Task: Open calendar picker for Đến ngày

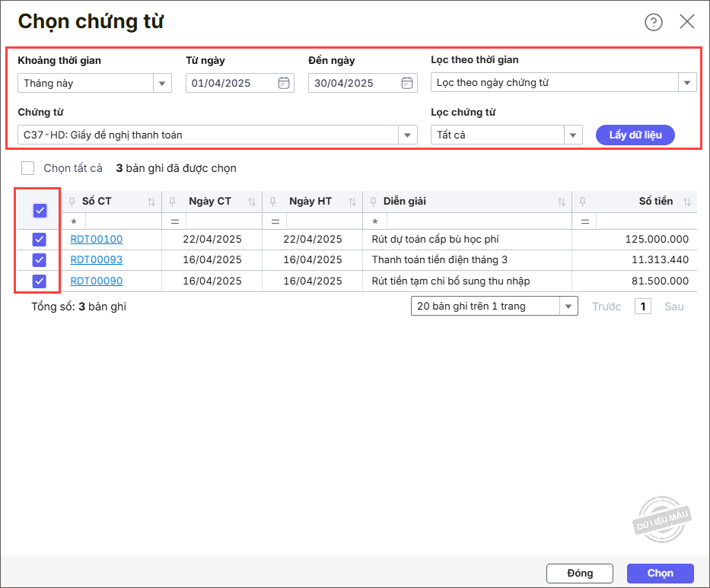Action: [407, 83]
